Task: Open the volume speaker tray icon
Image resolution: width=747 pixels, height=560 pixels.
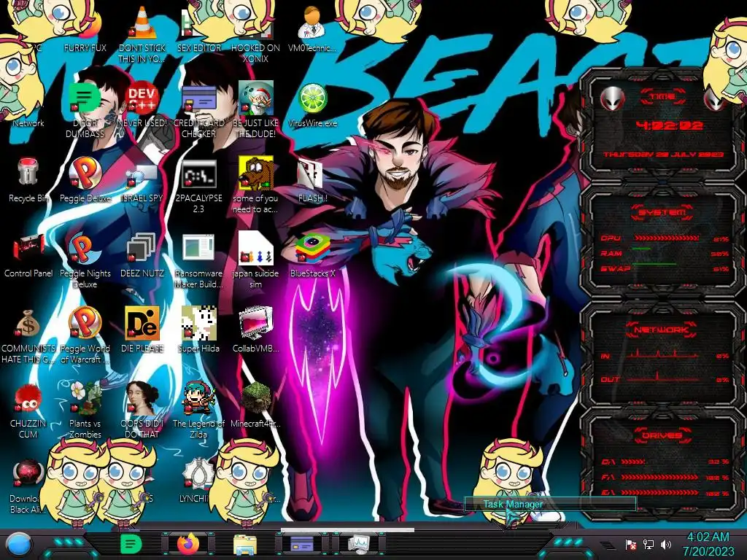Action: coord(666,544)
